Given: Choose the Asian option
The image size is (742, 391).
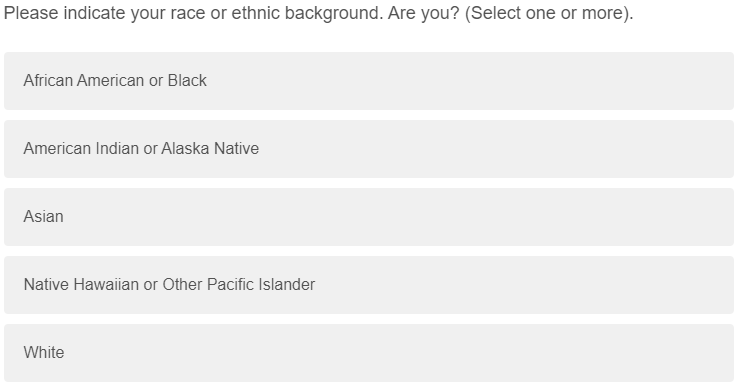Looking at the screenshot, I should click(x=369, y=217).
